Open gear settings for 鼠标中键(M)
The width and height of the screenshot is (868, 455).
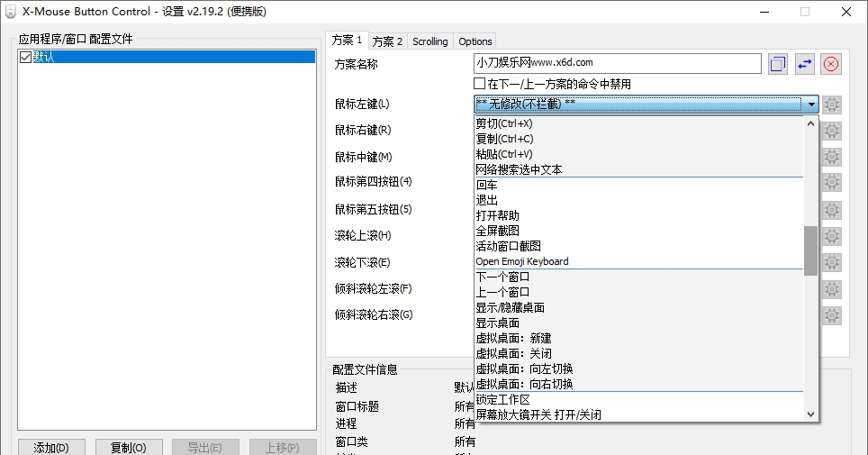831,157
